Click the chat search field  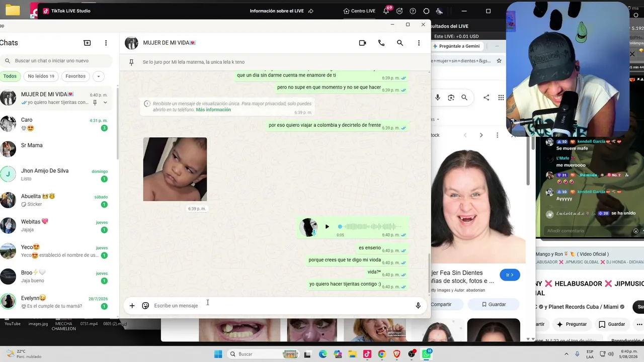(56, 61)
